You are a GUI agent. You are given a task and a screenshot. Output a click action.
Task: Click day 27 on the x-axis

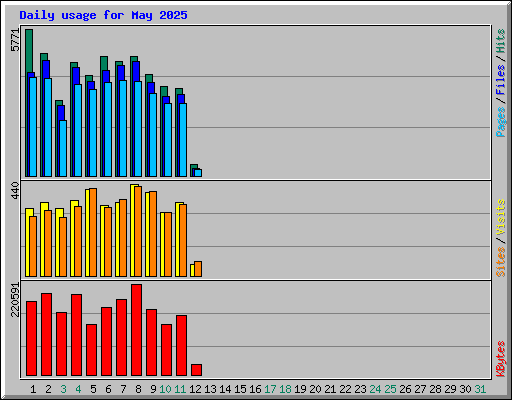tap(420, 389)
